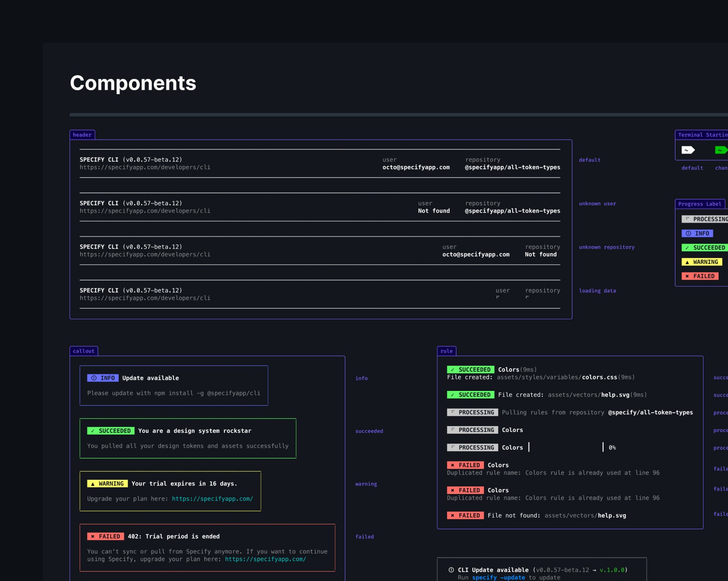
Task: Click the 0% progress value
Action: tap(612, 448)
